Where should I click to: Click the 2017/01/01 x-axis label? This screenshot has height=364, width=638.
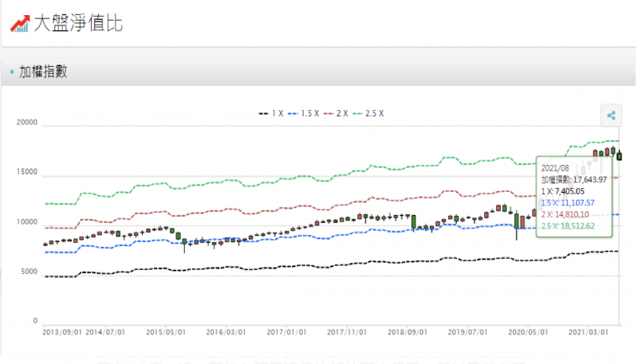pyautogui.click(x=286, y=332)
